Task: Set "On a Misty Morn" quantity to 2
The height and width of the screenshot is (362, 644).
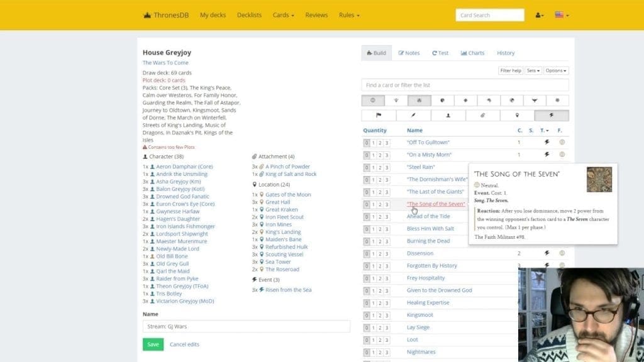Action: [380, 155]
